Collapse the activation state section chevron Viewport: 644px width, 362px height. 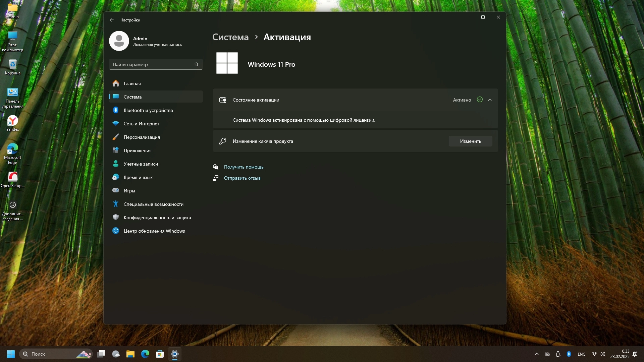pyautogui.click(x=490, y=100)
